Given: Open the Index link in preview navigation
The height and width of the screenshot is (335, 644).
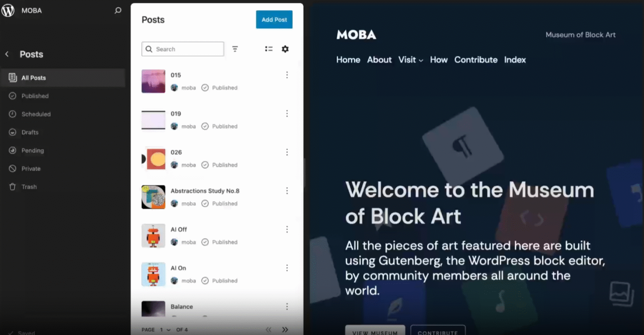Looking at the screenshot, I should pyautogui.click(x=515, y=60).
